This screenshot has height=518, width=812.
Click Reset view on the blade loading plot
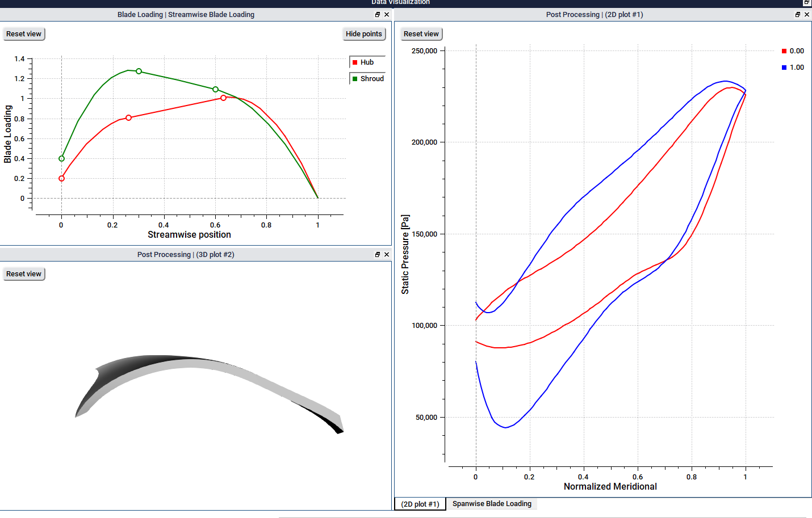[x=23, y=33]
